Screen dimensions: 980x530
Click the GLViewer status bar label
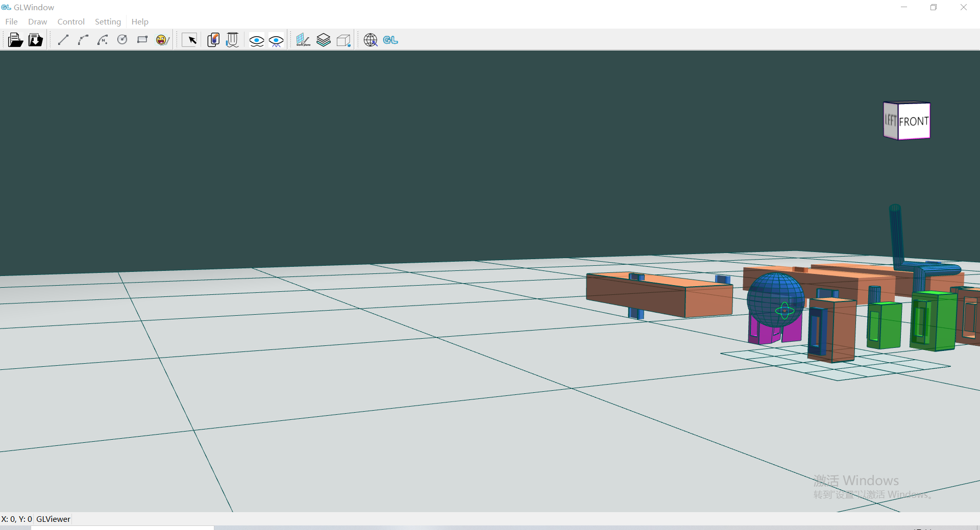point(53,519)
